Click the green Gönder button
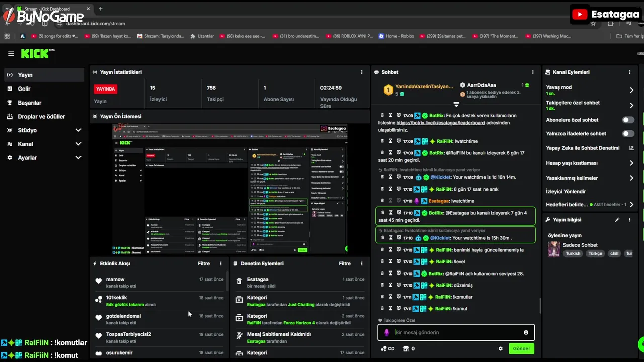The width and height of the screenshot is (644, 362). coord(521,348)
